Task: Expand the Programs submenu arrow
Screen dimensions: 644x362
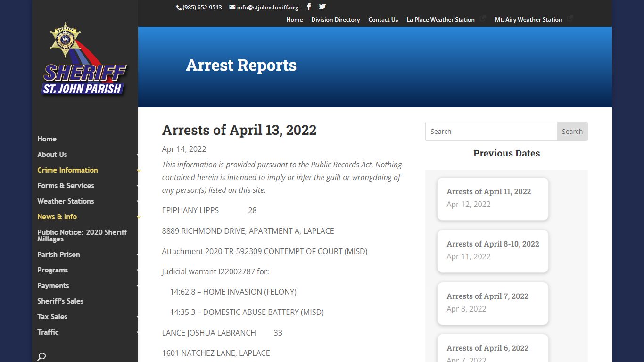Action: 138,270
